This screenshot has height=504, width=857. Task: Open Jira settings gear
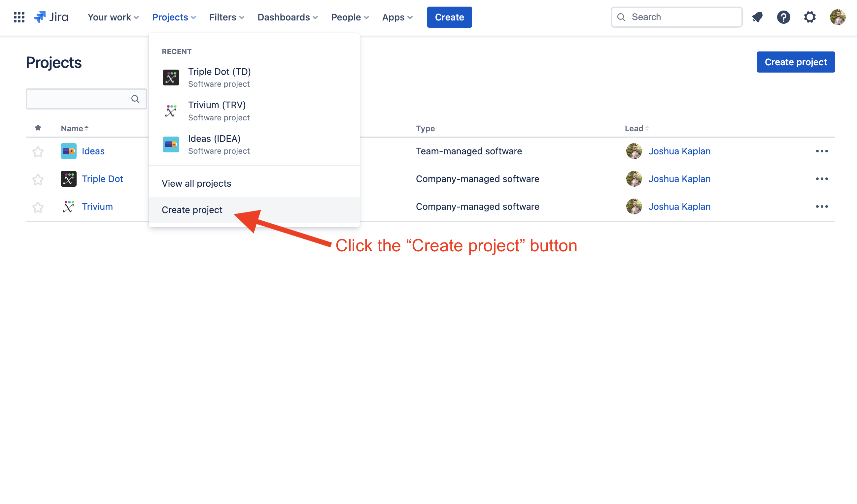tap(810, 17)
